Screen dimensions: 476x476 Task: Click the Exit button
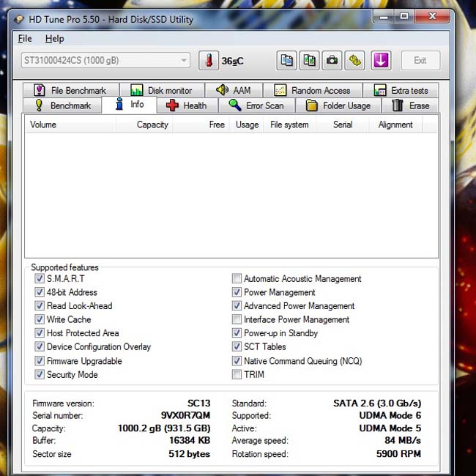tap(420, 61)
